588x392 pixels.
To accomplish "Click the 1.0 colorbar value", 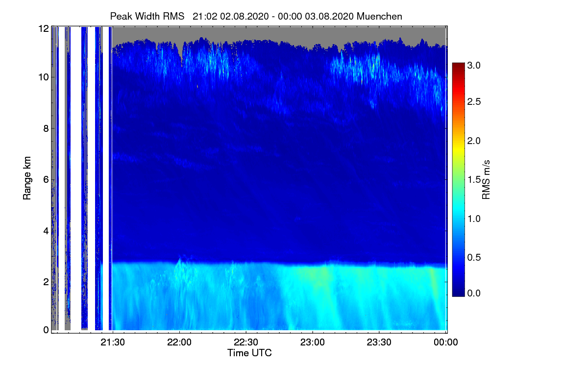I will (x=474, y=218).
